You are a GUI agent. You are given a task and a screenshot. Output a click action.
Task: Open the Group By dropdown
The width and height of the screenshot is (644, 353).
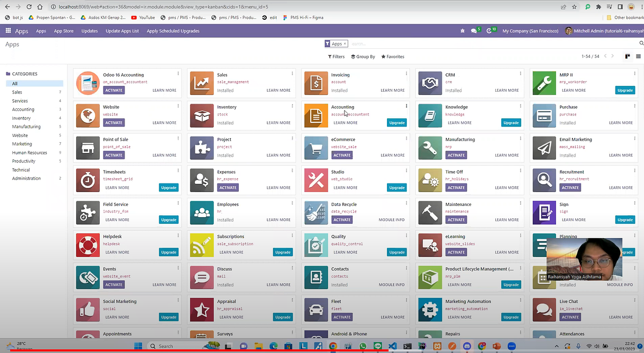(363, 56)
